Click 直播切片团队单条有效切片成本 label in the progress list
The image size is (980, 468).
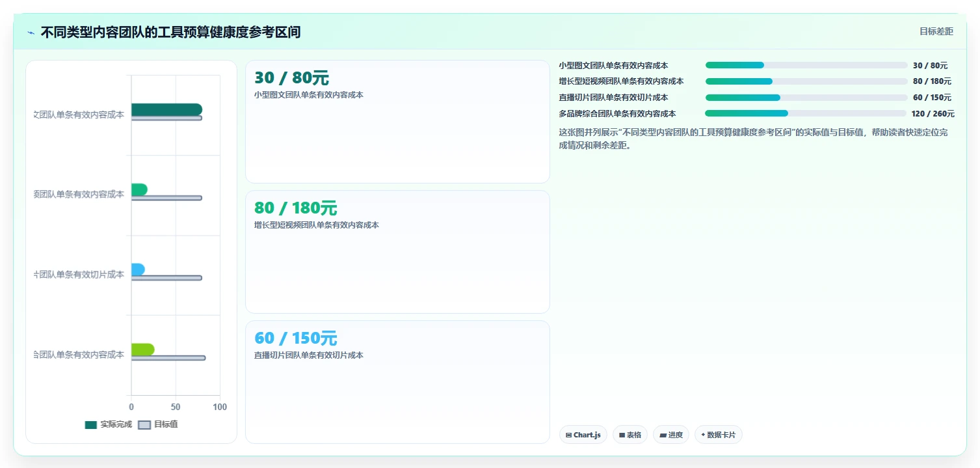[x=613, y=98]
